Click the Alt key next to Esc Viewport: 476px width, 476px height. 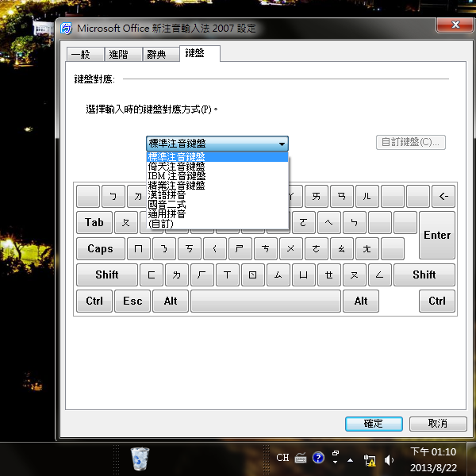[171, 301]
